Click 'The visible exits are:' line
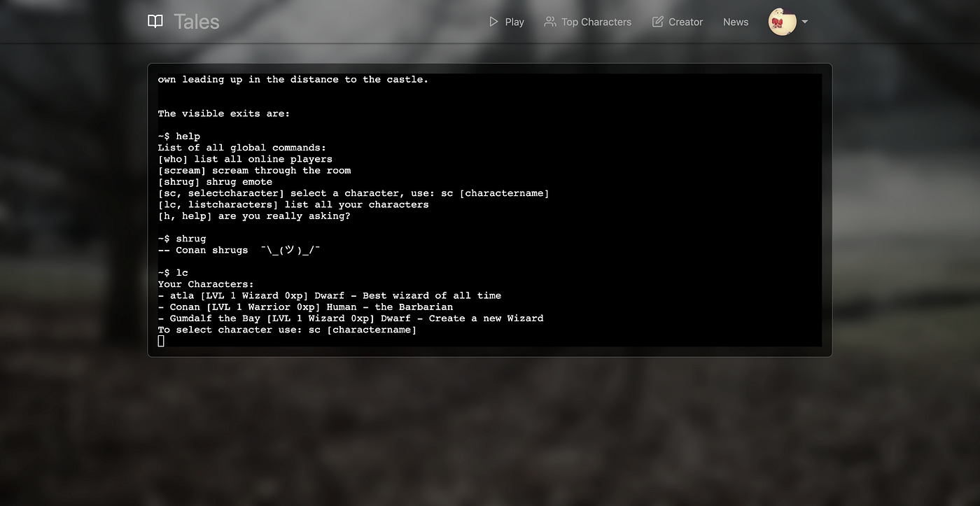This screenshot has height=506, width=980. point(224,113)
